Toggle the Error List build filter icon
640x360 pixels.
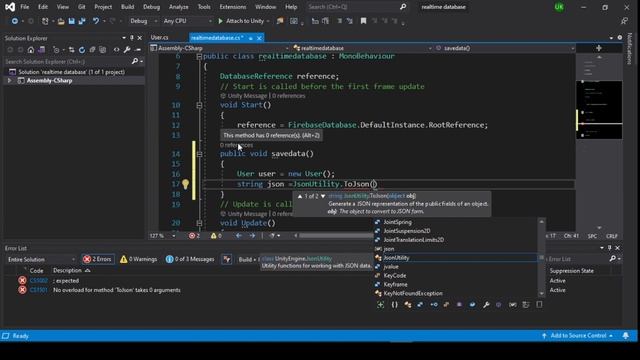[x=227, y=259]
